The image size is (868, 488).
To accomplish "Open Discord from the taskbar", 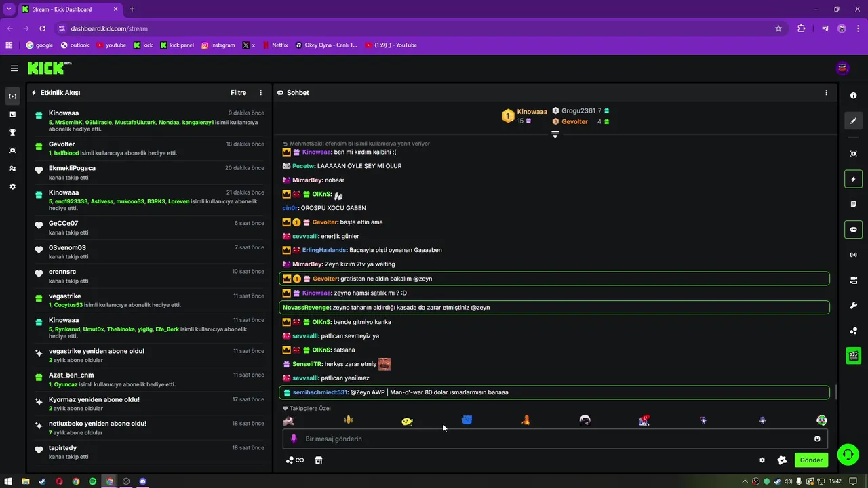I will coord(142,481).
